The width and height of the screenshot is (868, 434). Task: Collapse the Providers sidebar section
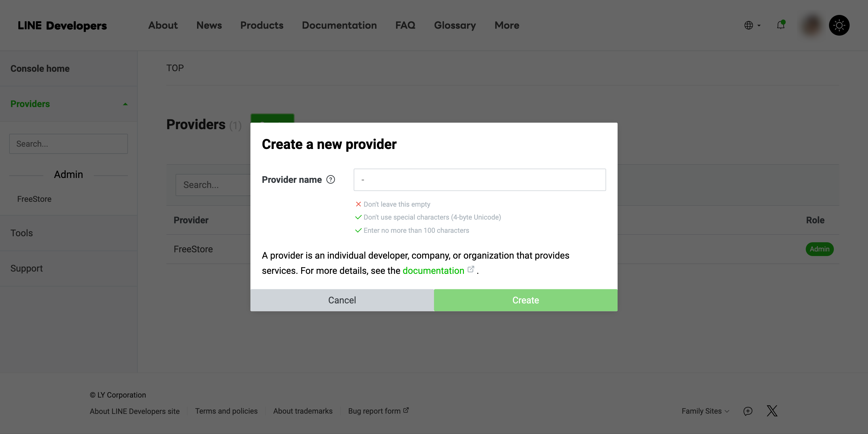point(125,104)
